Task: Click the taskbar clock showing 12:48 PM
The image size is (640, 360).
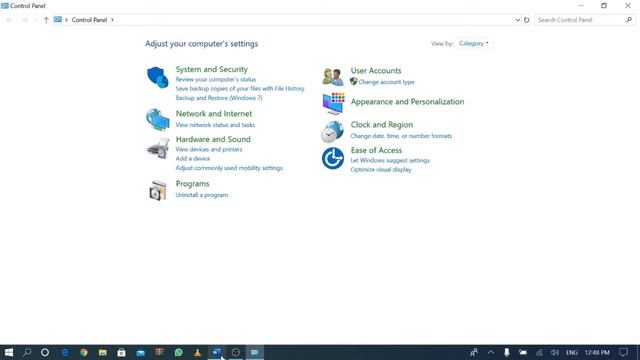Action: pos(597,352)
